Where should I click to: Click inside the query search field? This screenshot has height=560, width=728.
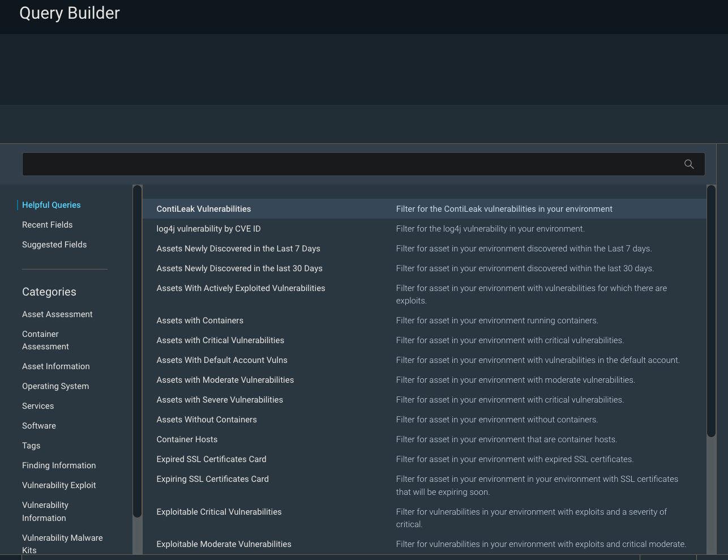point(351,164)
